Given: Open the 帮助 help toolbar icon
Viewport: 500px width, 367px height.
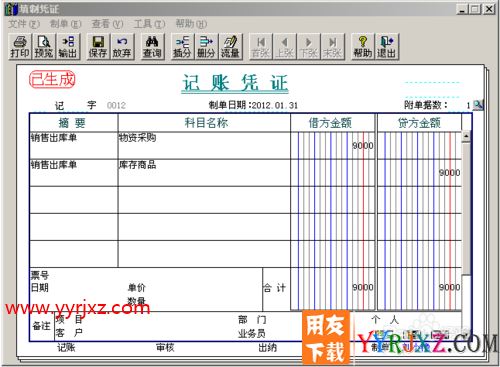Looking at the screenshot, I should tap(363, 47).
